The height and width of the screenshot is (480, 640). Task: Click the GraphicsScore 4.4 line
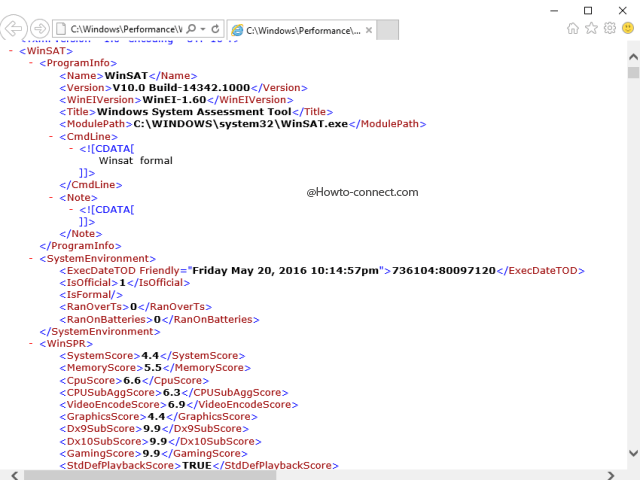(x=158, y=417)
